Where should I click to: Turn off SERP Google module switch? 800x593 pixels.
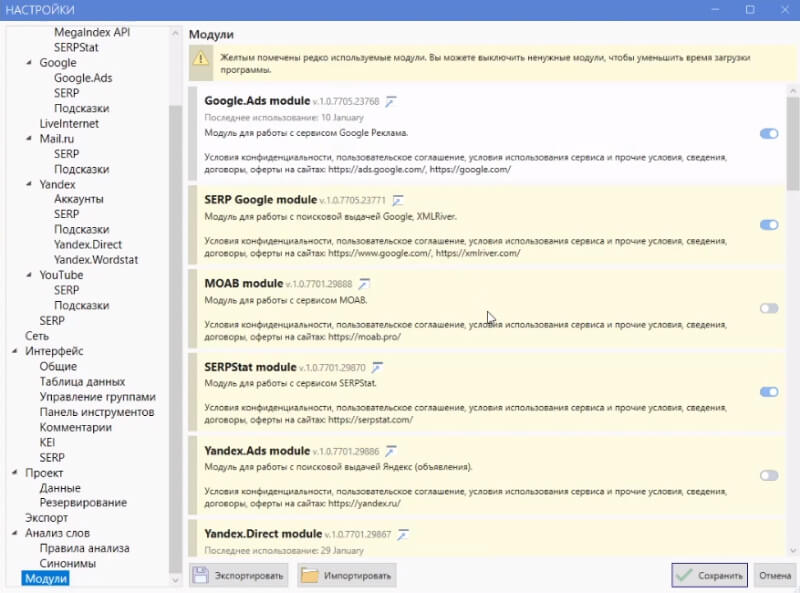pos(769,225)
